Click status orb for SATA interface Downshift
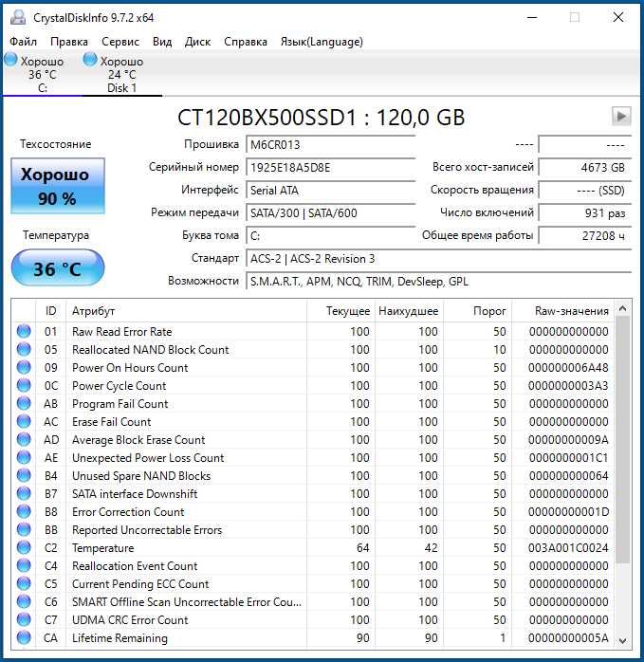The width and height of the screenshot is (644, 662). (24, 493)
